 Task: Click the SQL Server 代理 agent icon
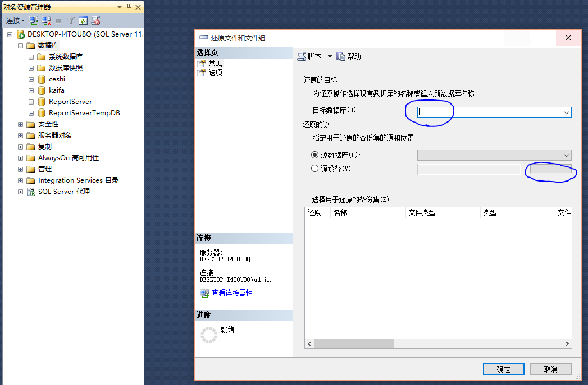pyautogui.click(x=31, y=192)
